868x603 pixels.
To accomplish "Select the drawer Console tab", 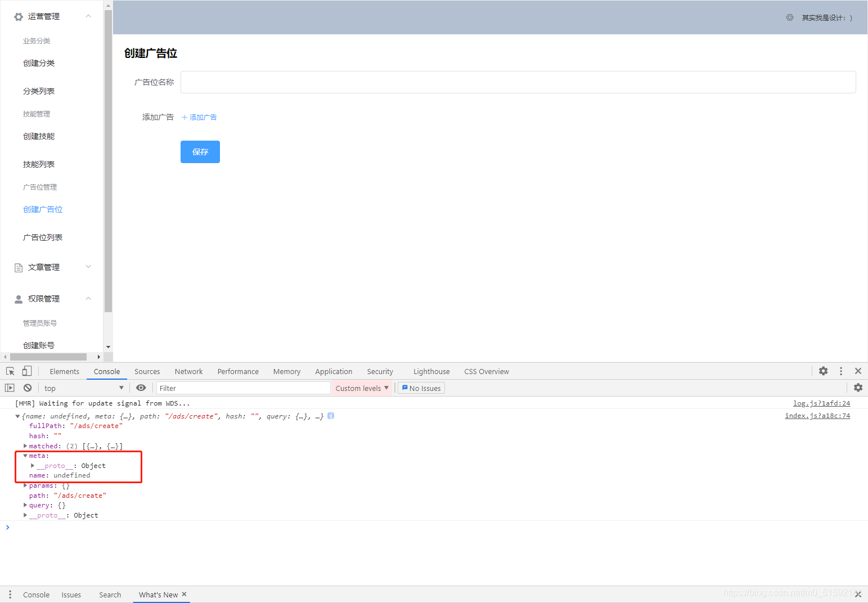I will (37, 595).
